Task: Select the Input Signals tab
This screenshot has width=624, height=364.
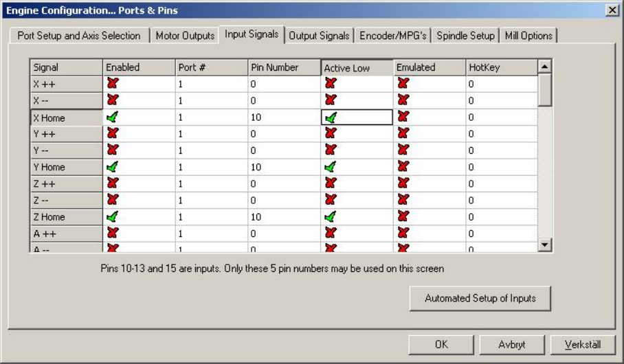Action: [x=252, y=34]
